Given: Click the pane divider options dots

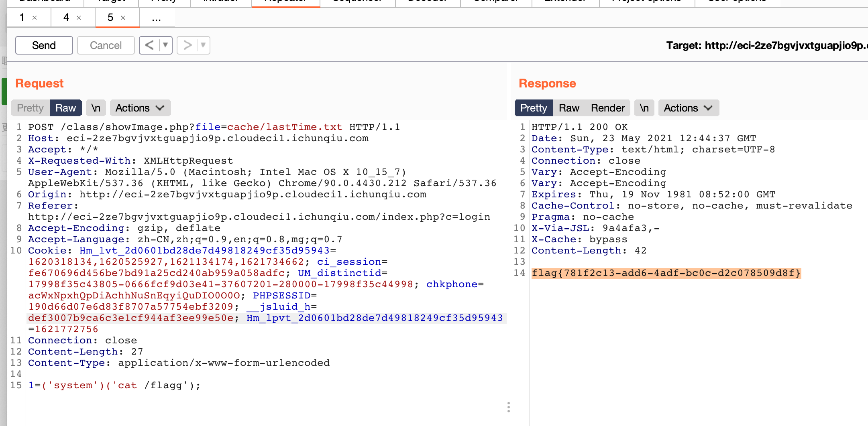Looking at the screenshot, I should click(x=509, y=407).
